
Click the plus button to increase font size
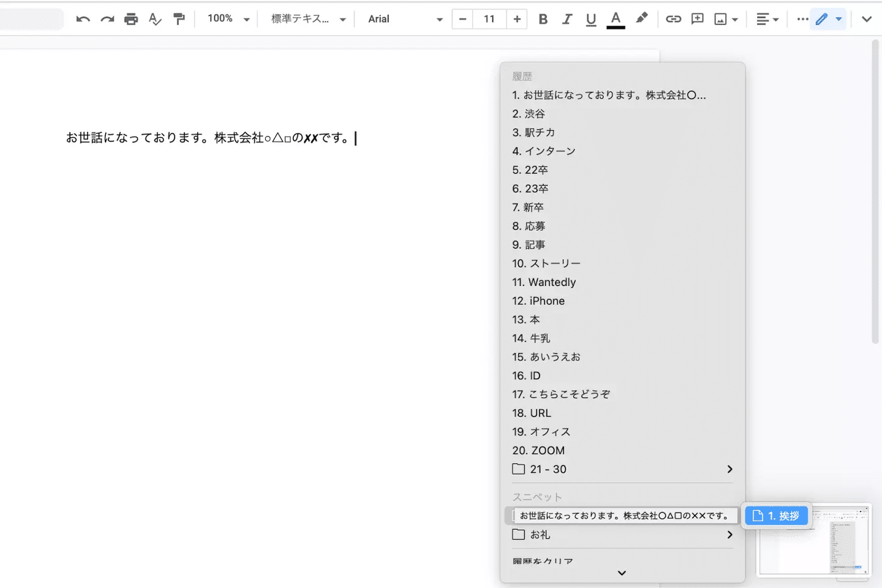(x=517, y=19)
